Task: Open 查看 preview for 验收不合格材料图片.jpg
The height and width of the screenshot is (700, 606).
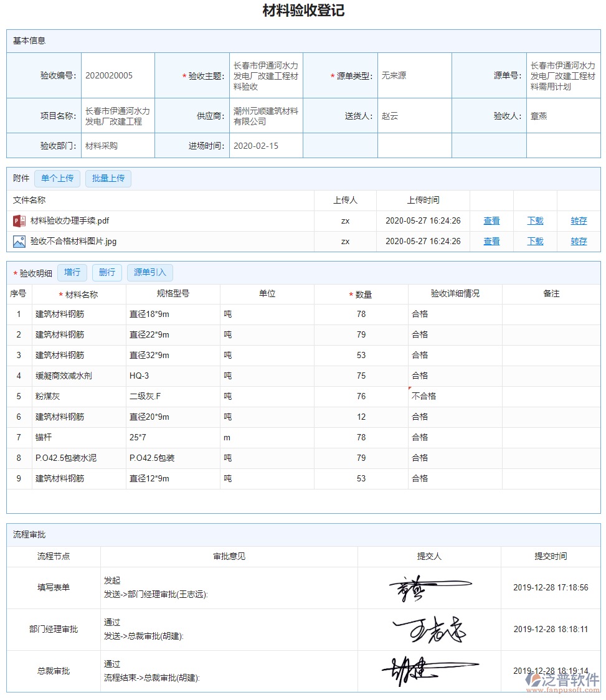Action: 491,241
